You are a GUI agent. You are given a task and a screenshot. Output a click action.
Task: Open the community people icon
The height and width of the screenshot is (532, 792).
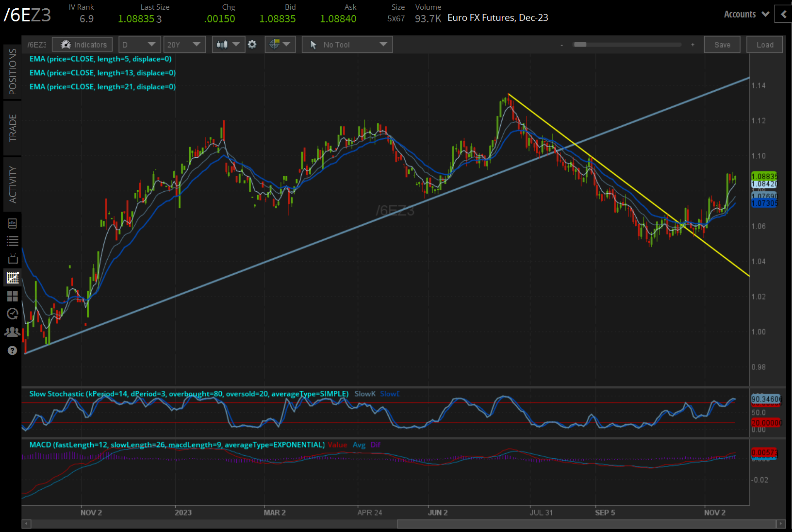click(x=13, y=332)
